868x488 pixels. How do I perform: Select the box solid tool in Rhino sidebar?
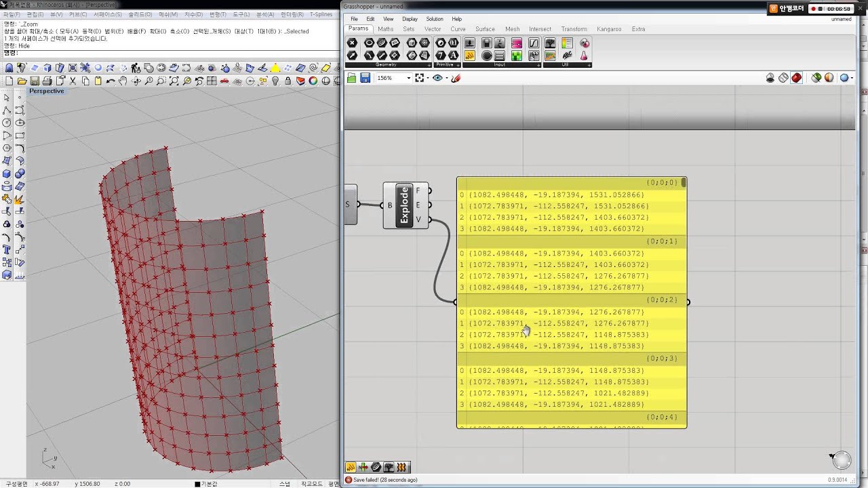coord(7,174)
